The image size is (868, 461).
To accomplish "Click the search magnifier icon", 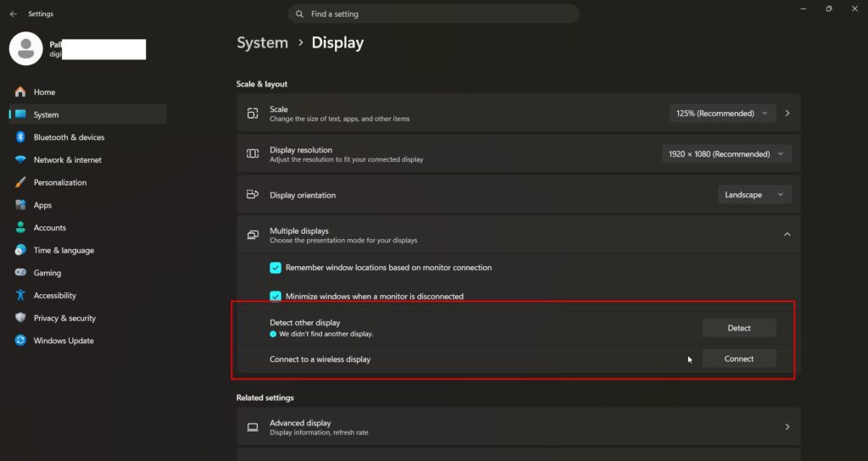I will point(299,14).
